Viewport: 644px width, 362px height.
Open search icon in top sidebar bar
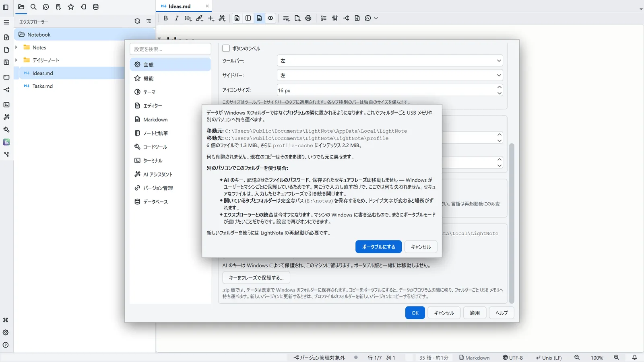(x=33, y=7)
